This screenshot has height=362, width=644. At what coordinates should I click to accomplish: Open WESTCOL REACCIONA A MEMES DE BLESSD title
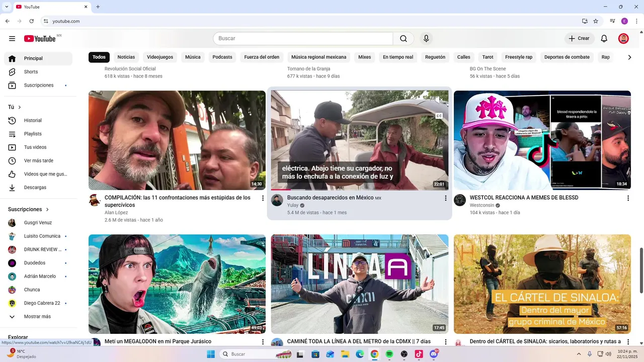[x=524, y=198]
